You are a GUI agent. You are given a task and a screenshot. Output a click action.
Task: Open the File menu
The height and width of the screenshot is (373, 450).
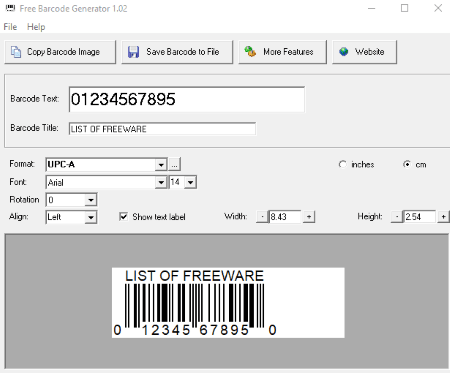pyautogui.click(x=10, y=27)
